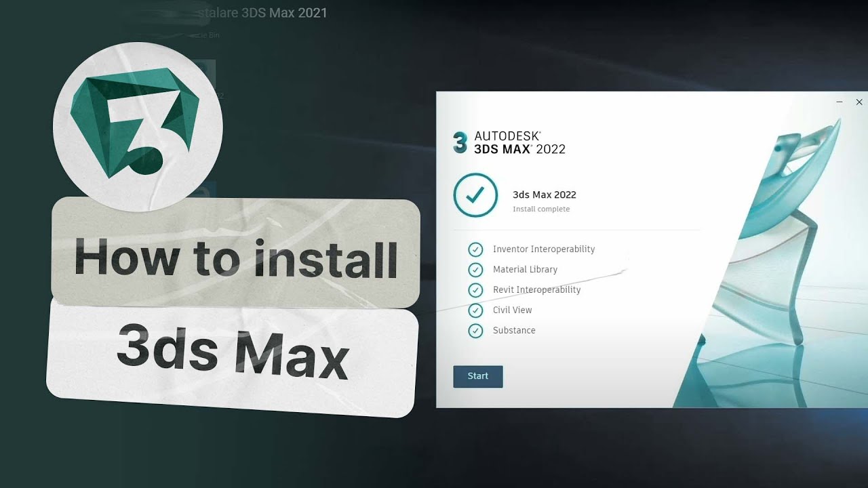Select the 'Inventor Interoperability' text
The height and width of the screenshot is (488, 868).
point(544,249)
